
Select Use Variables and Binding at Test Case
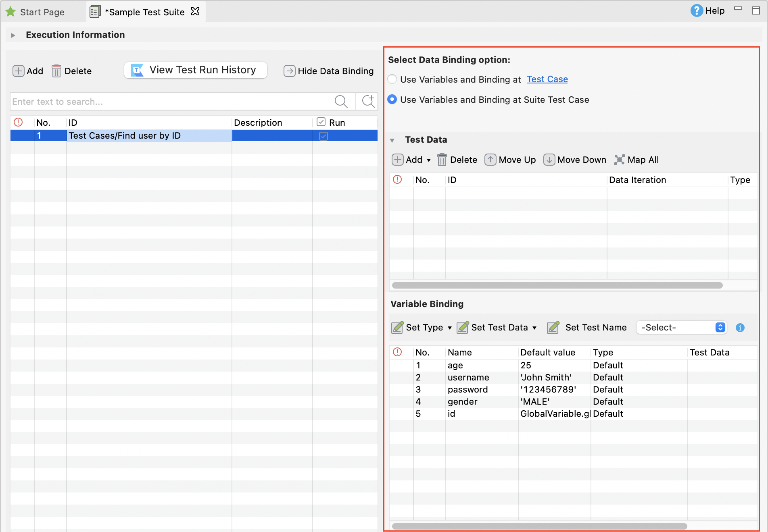392,79
